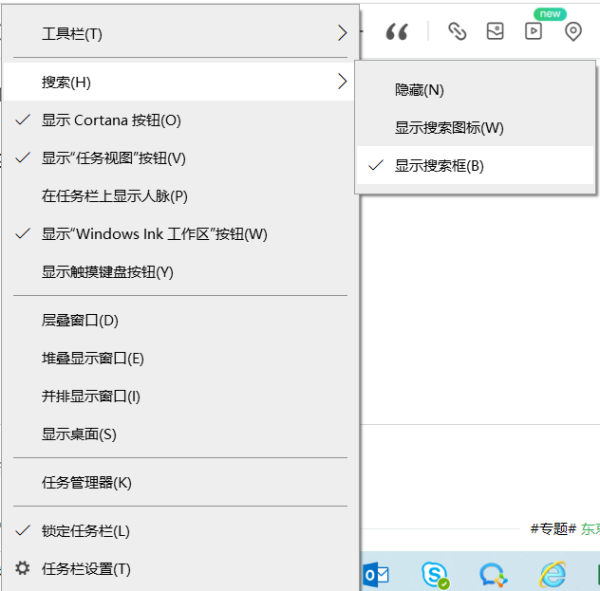Open Skype from the taskbar
Image resolution: width=600 pixels, height=591 pixels.
tap(435, 575)
